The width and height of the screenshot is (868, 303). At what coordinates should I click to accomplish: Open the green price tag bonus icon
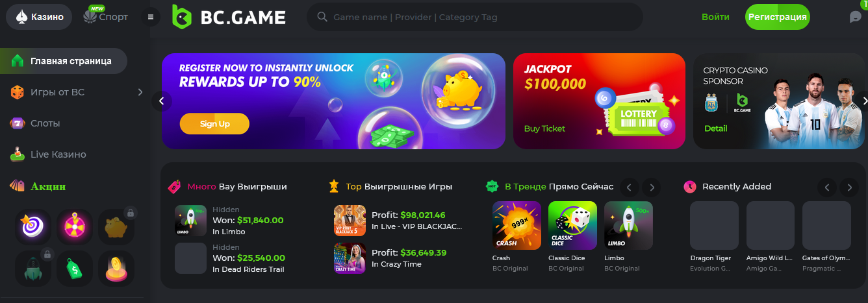74,269
